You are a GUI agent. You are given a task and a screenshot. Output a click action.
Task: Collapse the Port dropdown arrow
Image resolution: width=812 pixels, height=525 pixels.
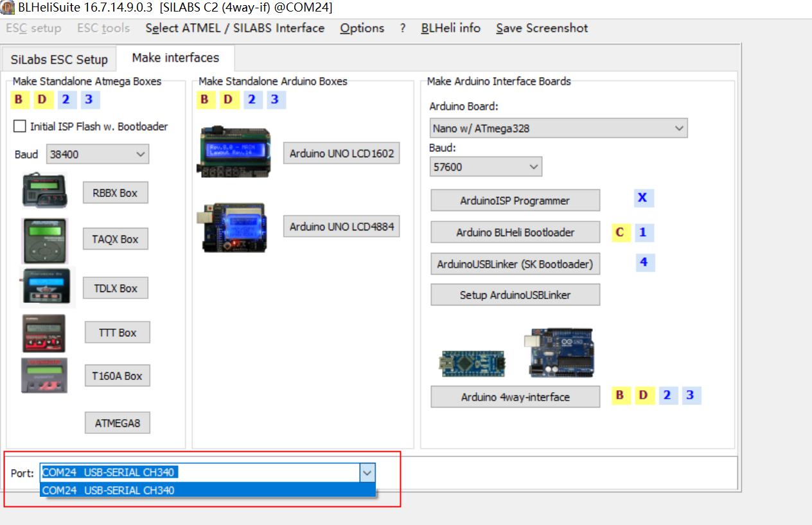click(x=367, y=473)
